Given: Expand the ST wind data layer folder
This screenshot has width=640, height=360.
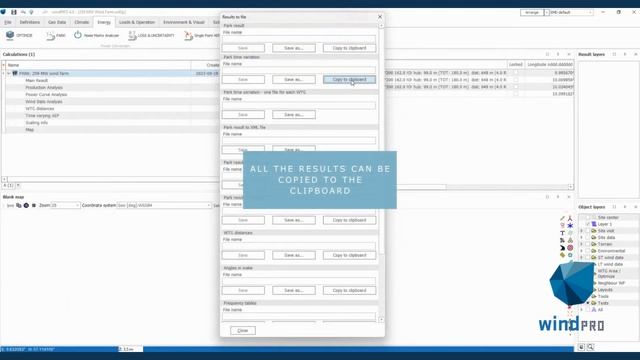Looking at the screenshot, I should [582, 258].
